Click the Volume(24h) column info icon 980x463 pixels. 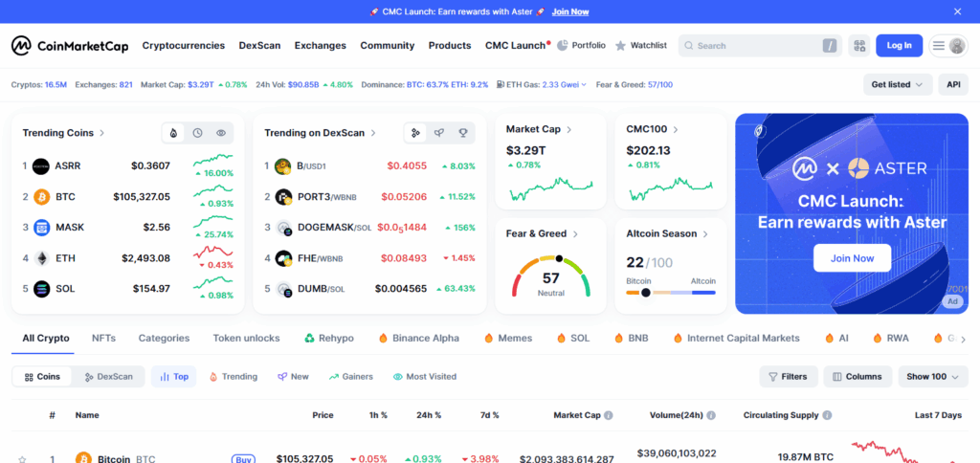tap(711, 415)
